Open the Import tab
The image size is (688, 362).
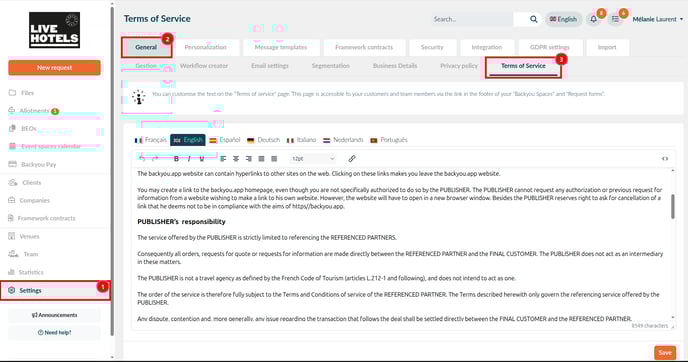pyautogui.click(x=607, y=47)
